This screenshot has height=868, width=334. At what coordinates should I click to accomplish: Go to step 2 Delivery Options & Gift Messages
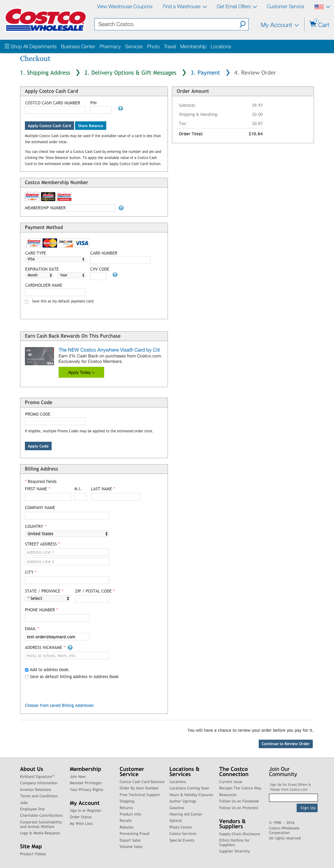point(130,73)
